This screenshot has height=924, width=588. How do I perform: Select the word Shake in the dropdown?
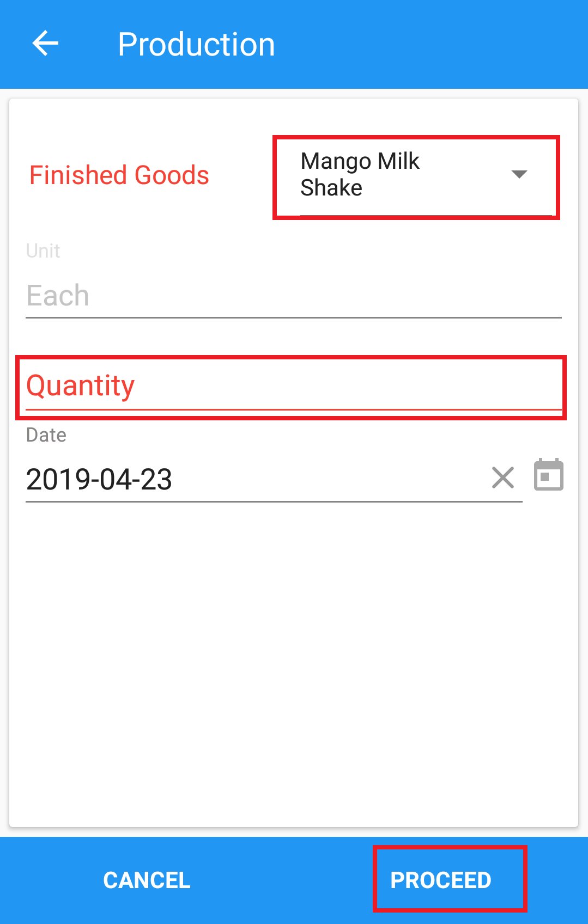tap(331, 188)
